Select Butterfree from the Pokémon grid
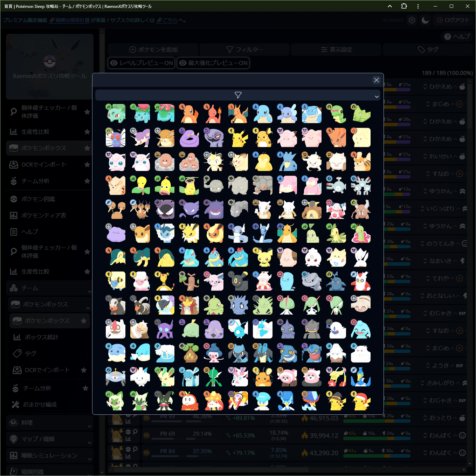 point(116,137)
